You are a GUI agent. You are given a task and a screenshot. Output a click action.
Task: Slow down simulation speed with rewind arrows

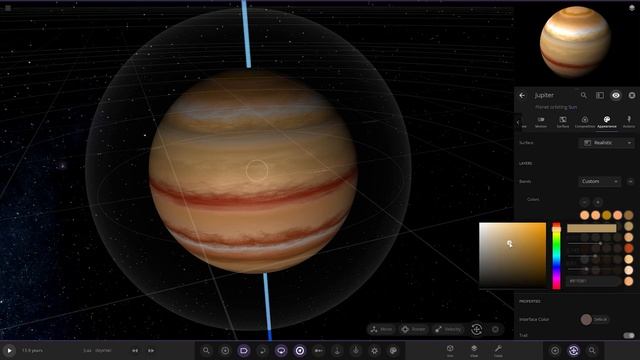coord(135,350)
